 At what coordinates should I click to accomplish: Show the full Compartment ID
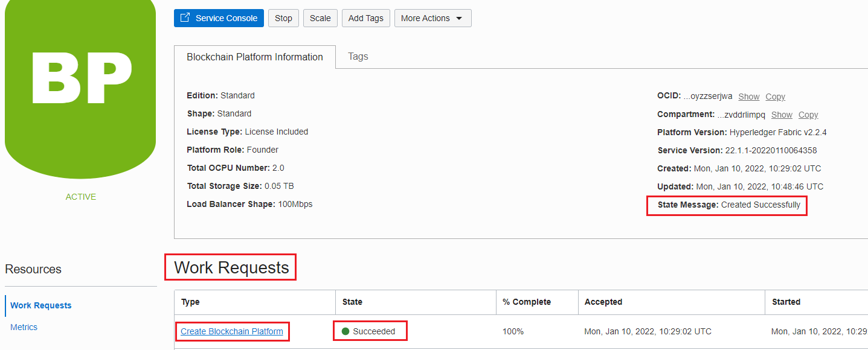[782, 115]
